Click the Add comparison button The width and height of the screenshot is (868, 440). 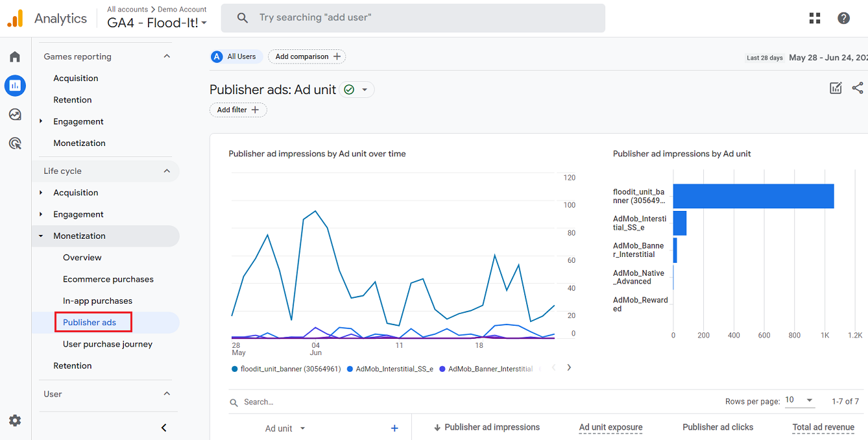coord(306,56)
